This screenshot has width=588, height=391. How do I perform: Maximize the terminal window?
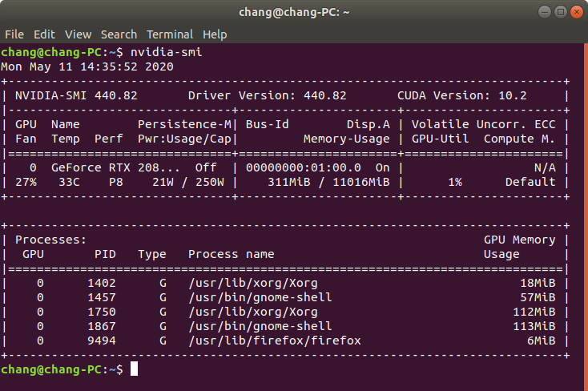coord(561,12)
